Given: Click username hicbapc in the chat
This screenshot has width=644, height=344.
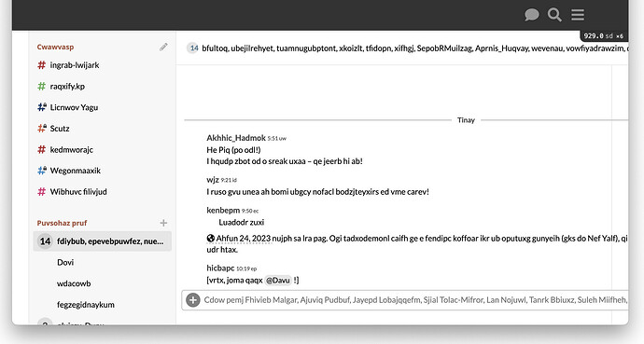Looking at the screenshot, I should (220, 268).
